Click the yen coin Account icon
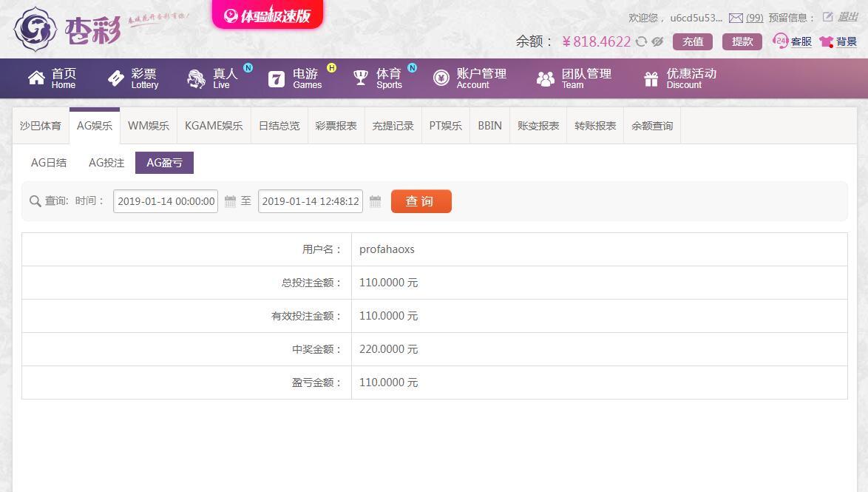 point(441,78)
